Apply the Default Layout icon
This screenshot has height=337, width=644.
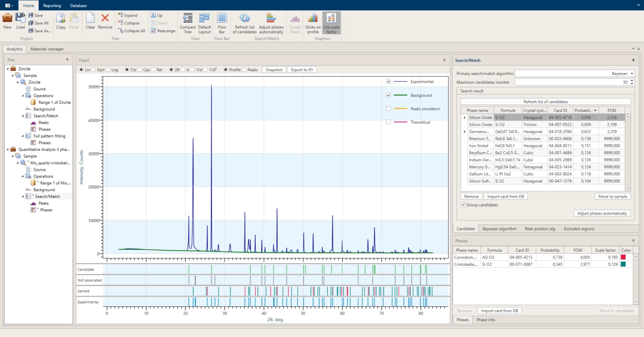[x=204, y=19]
